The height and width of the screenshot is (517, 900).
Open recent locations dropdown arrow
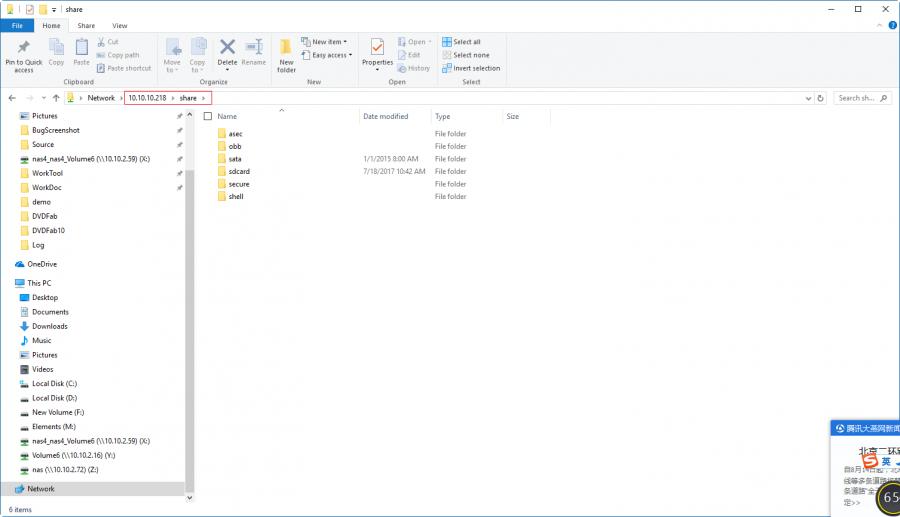click(x=44, y=98)
